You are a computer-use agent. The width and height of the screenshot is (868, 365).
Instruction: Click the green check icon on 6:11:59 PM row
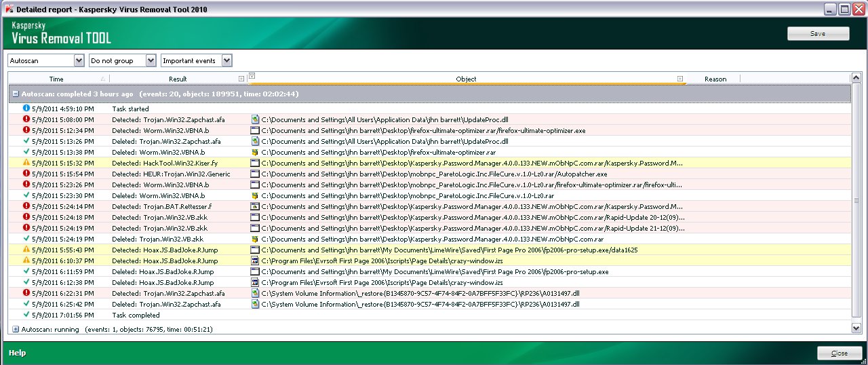(x=26, y=271)
